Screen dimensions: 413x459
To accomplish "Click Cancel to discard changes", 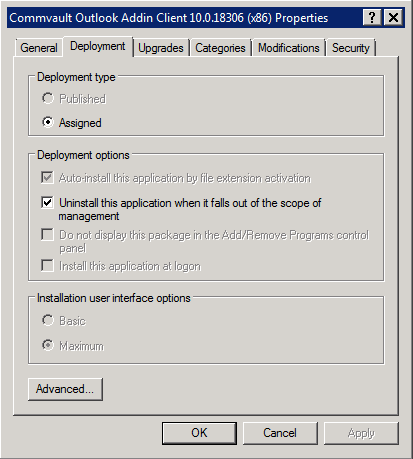I will point(280,433).
